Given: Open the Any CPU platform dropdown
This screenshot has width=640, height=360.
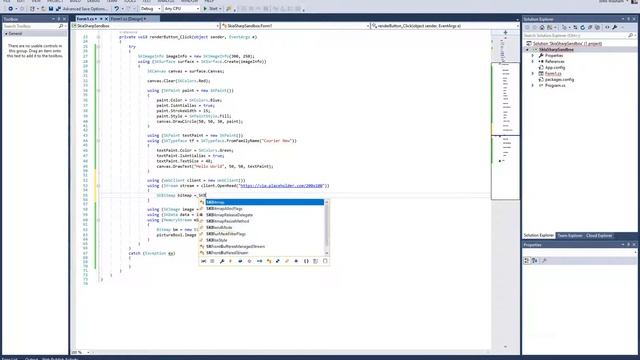Looking at the screenshot, I should pos(181,9).
